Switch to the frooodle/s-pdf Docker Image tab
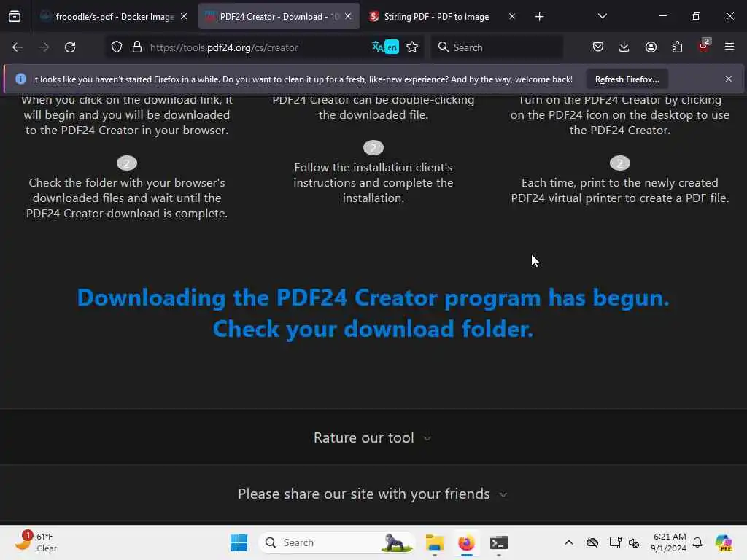Viewport: 747px width, 560px height. coord(113,17)
